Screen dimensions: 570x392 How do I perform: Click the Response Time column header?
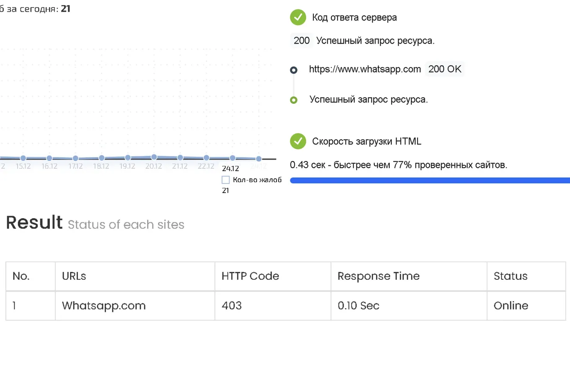[409, 276]
